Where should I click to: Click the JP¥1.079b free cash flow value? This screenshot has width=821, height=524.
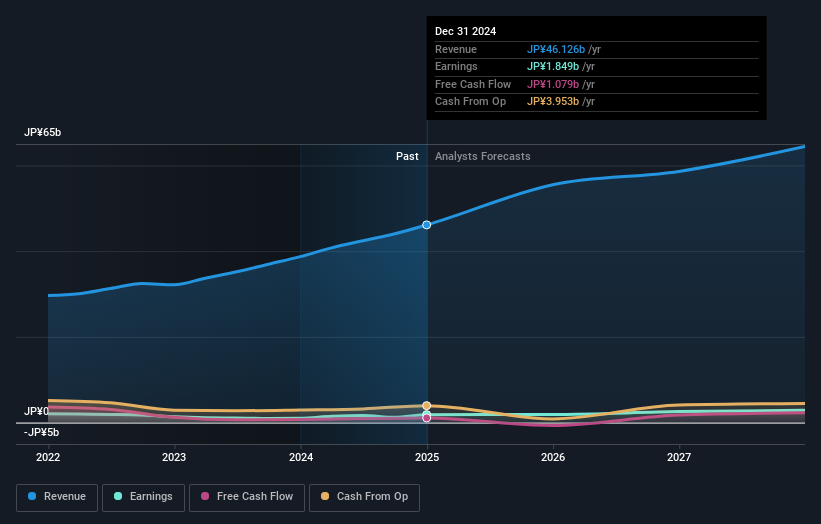click(x=553, y=84)
